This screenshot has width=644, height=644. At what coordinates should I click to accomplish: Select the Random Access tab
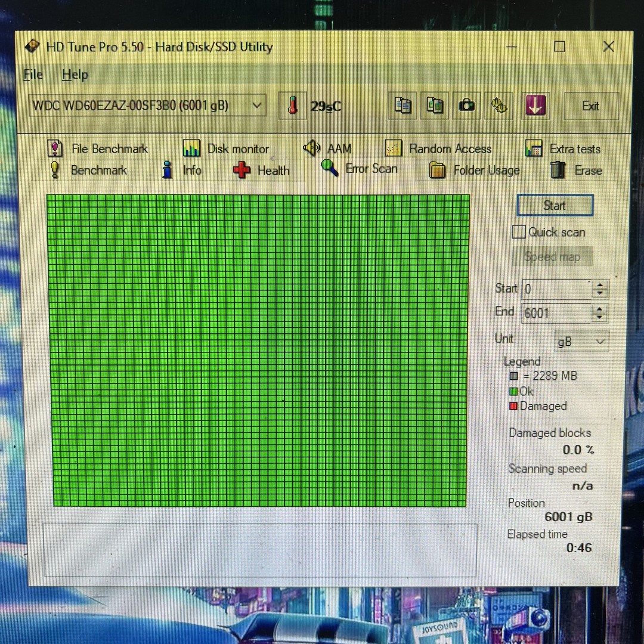[x=439, y=148]
